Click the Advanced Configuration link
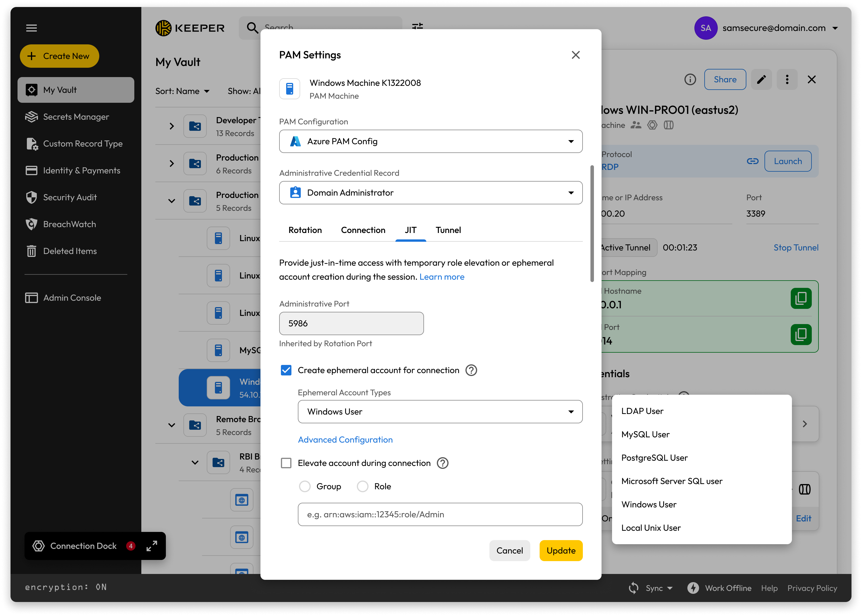Image resolution: width=862 pixels, height=616 pixels. [345, 440]
